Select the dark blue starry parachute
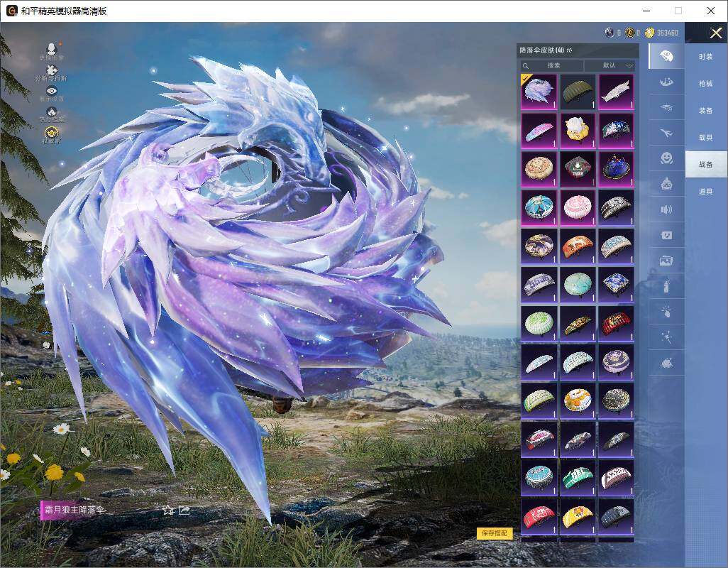This screenshot has height=568, width=728. [616, 168]
